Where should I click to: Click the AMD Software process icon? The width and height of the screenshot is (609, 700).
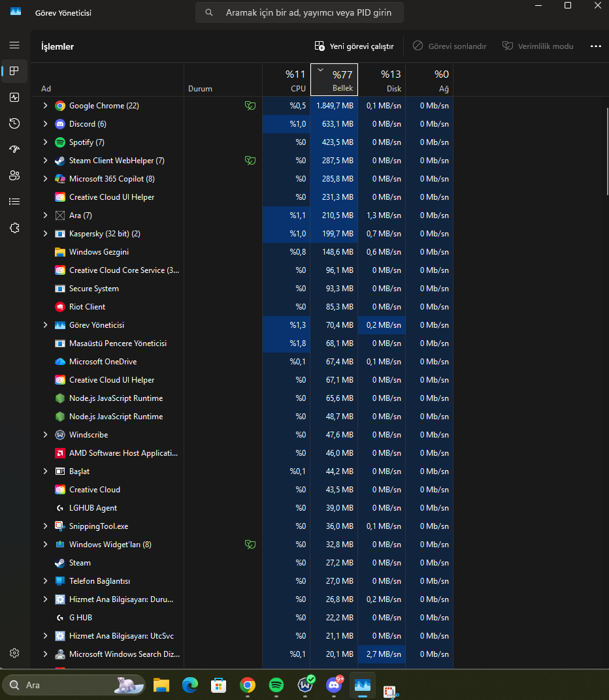pos(60,453)
